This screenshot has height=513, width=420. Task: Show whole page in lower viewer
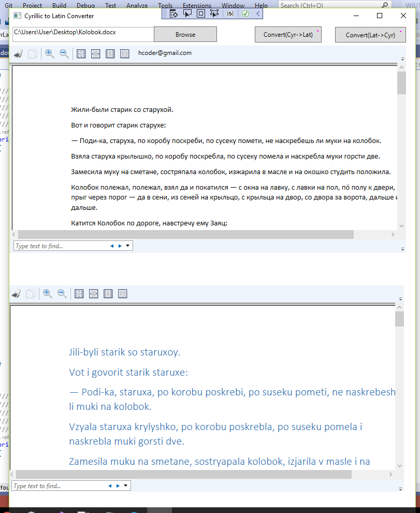coord(108,294)
